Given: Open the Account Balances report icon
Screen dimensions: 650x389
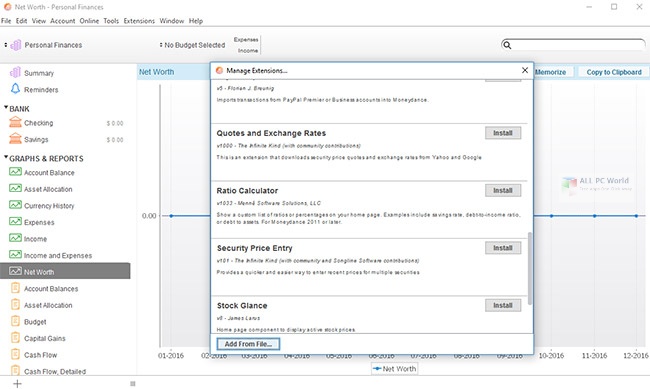Looking at the screenshot, I should click(15, 288).
